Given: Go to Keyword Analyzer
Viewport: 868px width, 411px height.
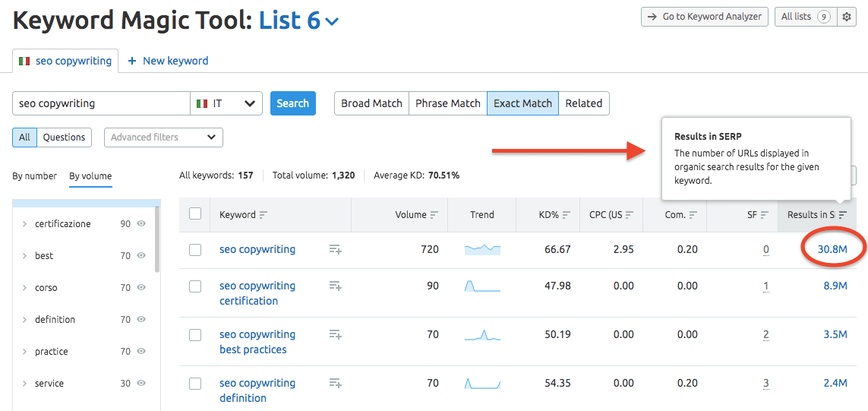Looking at the screenshot, I should click(x=705, y=17).
